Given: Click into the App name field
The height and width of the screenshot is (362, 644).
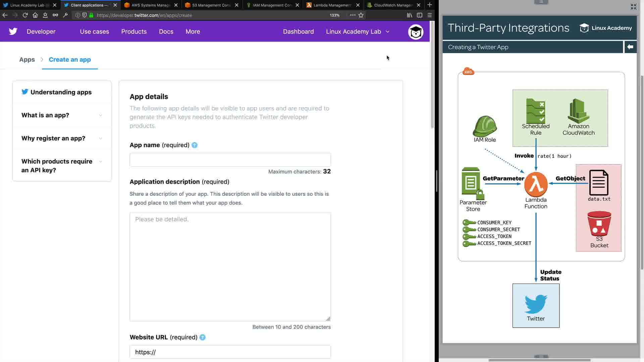Looking at the screenshot, I should (x=230, y=160).
